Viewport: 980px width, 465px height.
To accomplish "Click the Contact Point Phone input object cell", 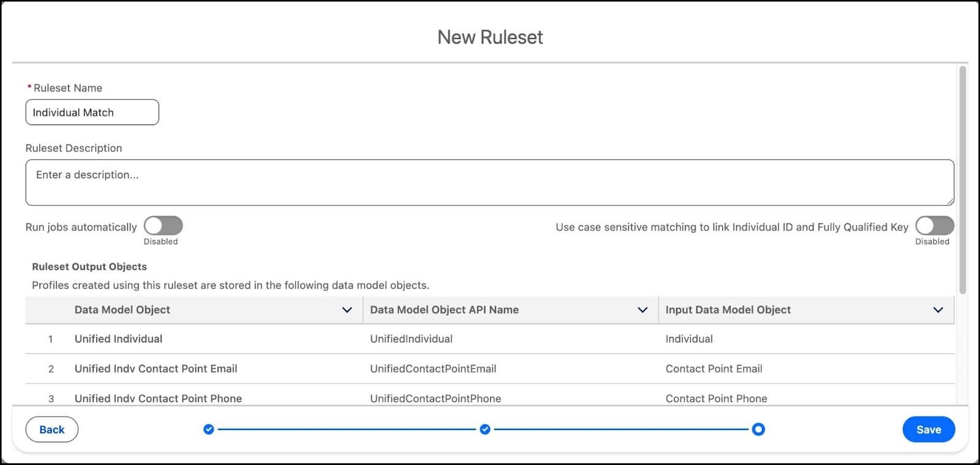I will click(716, 398).
